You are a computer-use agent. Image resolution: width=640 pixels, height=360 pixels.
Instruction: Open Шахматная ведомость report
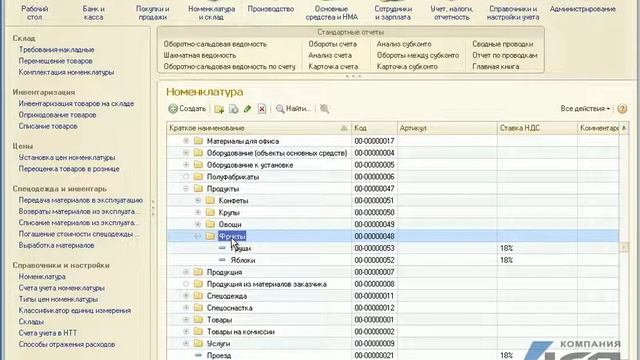200,55
